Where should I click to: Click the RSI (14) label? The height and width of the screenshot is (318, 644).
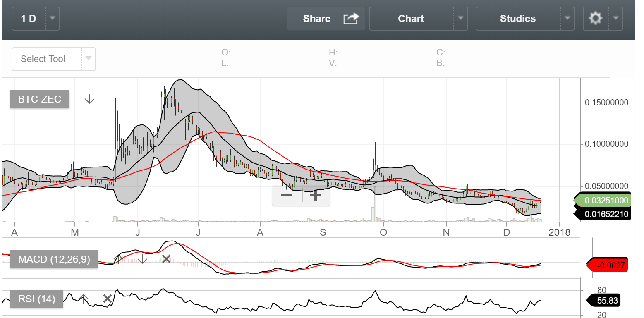point(36,299)
